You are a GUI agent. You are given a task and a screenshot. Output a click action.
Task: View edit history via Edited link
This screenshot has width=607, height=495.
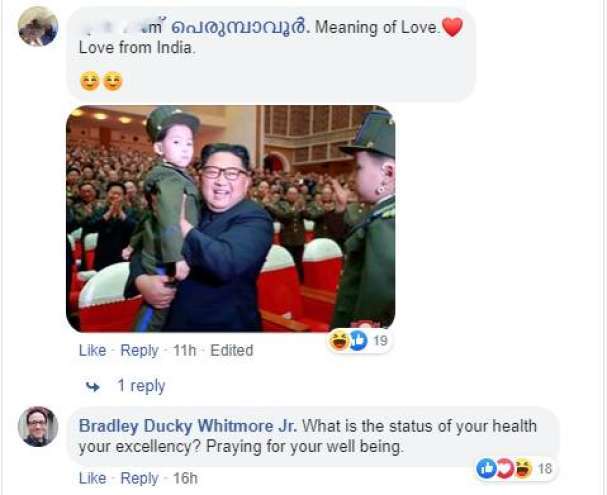(231, 351)
